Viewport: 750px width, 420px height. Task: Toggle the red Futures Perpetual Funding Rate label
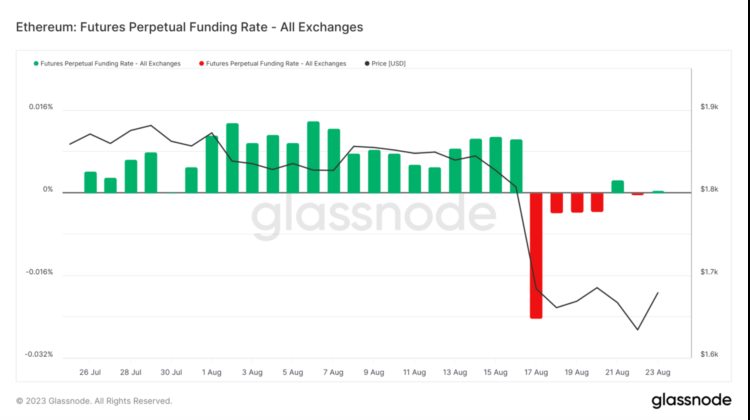(x=278, y=63)
